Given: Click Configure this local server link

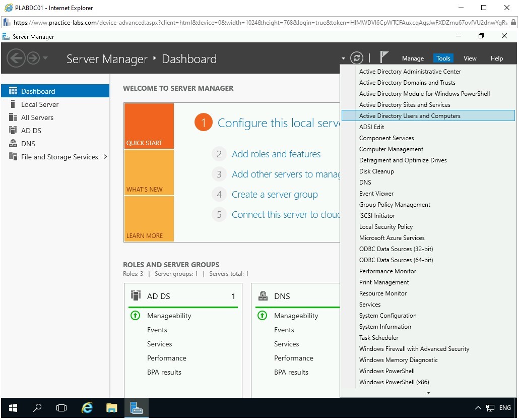Looking at the screenshot, I should [279, 123].
